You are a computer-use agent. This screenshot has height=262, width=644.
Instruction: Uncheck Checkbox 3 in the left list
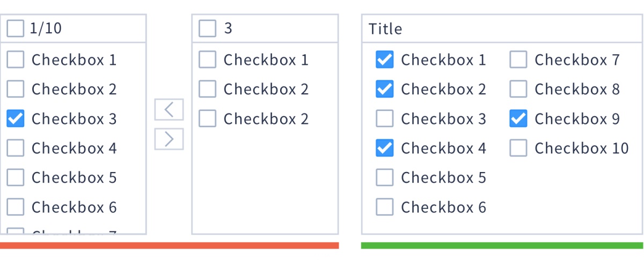click(x=16, y=118)
